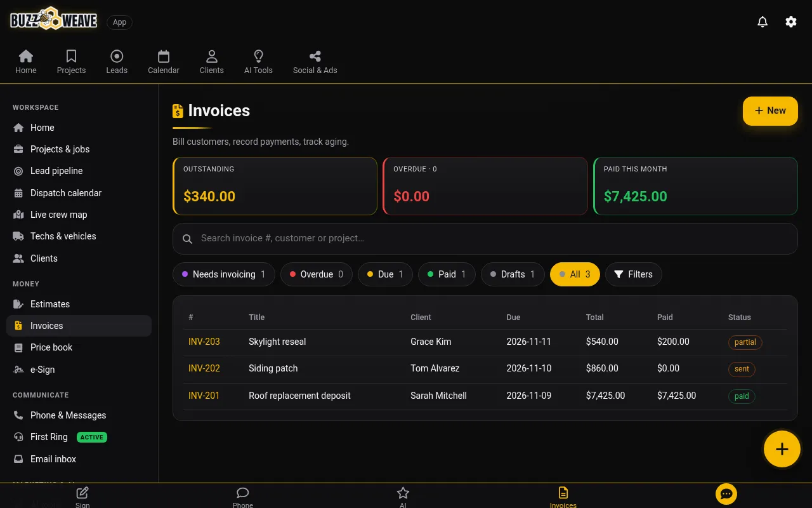Open Social & Ads in top navigation
The width and height of the screenshot is (812, 508).
point(315,62)
